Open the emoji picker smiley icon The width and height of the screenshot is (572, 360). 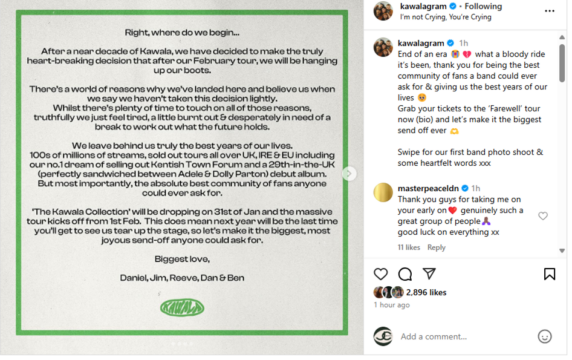tap(545, 336)
